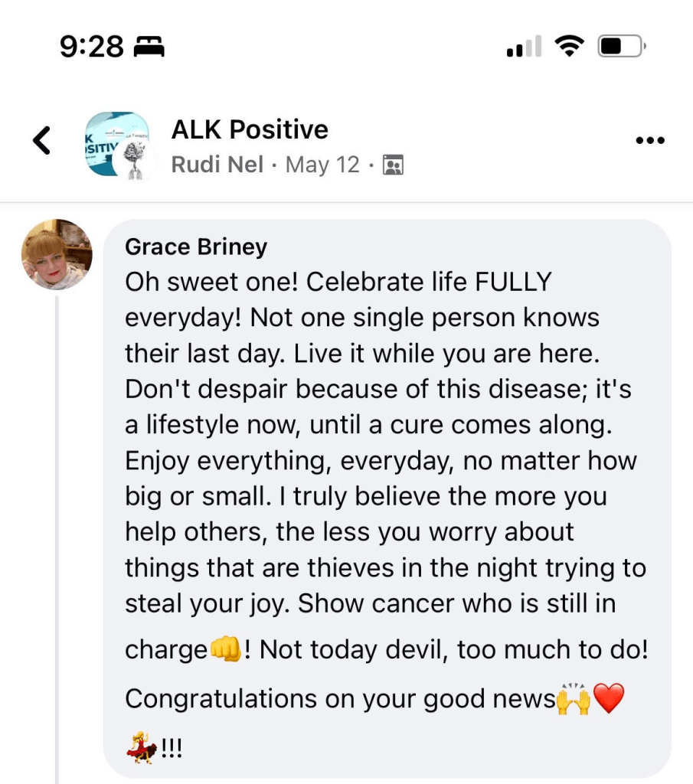Screen dimensions: 693x784
Task: Open Rudi Nel's profile name
Action: coord(217,165)
